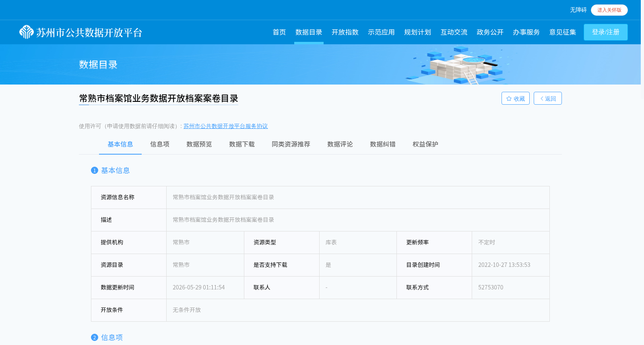
Task: Open 苏州市公共数据开放平台服务协议 link
Action: (225, 126)
